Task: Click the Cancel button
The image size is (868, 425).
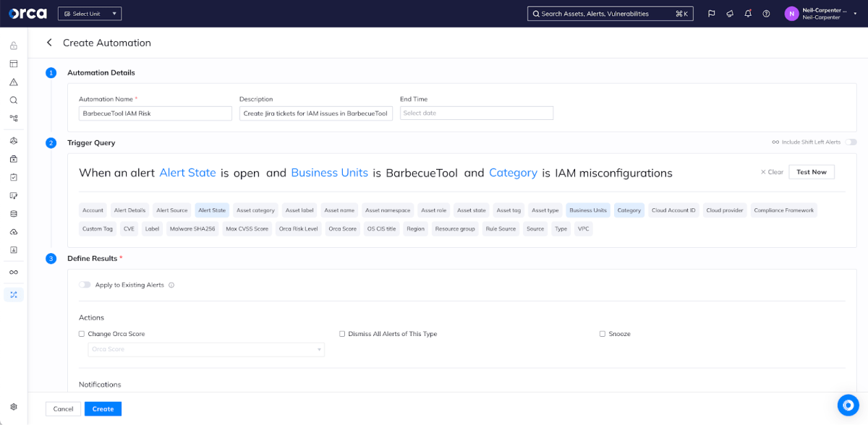Action: pos(63,409)
